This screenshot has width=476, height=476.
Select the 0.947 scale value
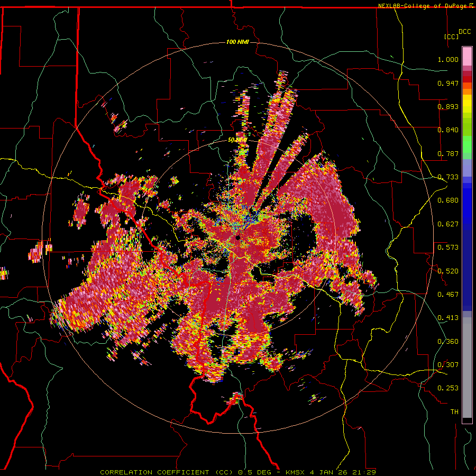(x=448, y=83)
